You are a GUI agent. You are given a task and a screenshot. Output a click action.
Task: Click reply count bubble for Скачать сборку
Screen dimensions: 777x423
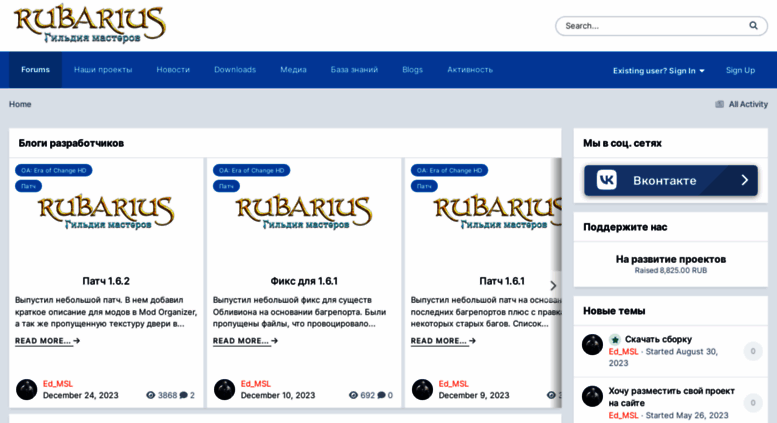tap(753, 351)
